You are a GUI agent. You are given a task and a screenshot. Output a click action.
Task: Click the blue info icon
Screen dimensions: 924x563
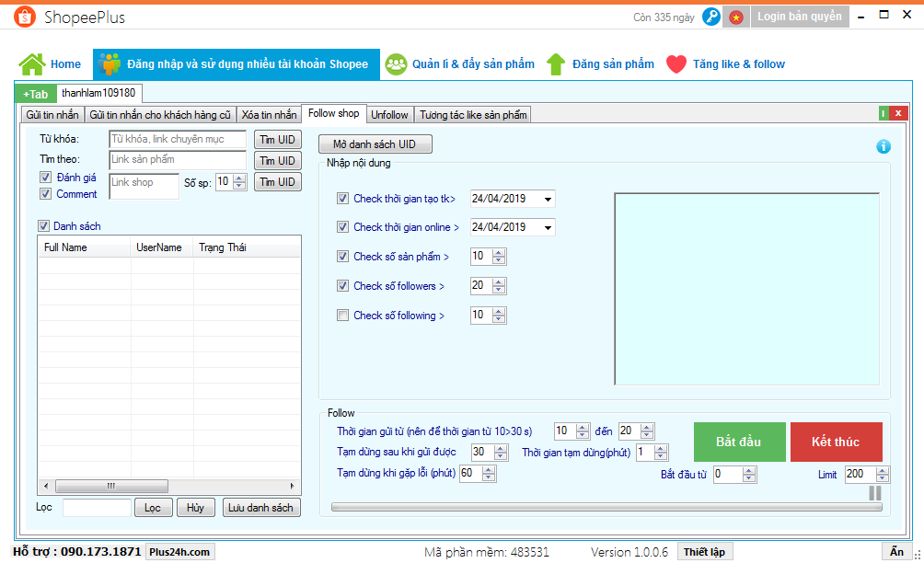(x=884, y=146)
